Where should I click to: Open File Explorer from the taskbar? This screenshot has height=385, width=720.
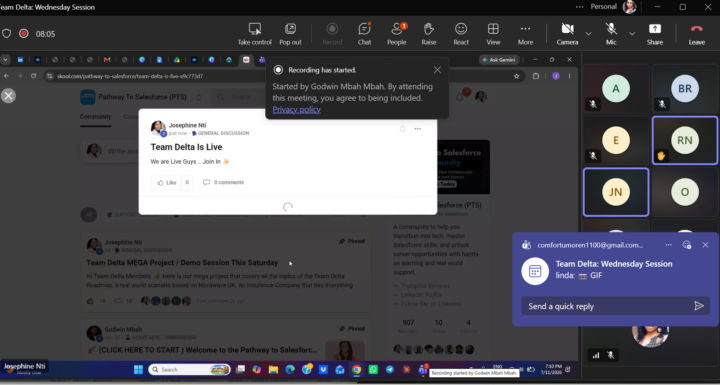(x=273, y=369)
